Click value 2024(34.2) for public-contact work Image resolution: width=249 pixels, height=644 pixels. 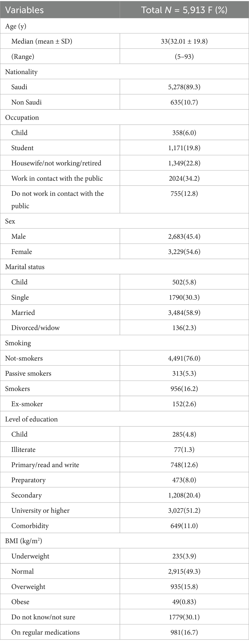point(184,179)
